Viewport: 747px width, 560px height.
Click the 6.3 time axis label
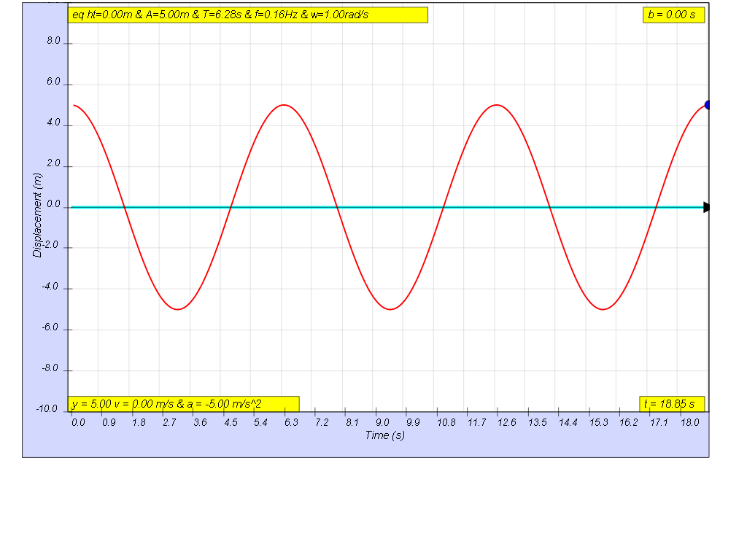(x=291, y=422)
